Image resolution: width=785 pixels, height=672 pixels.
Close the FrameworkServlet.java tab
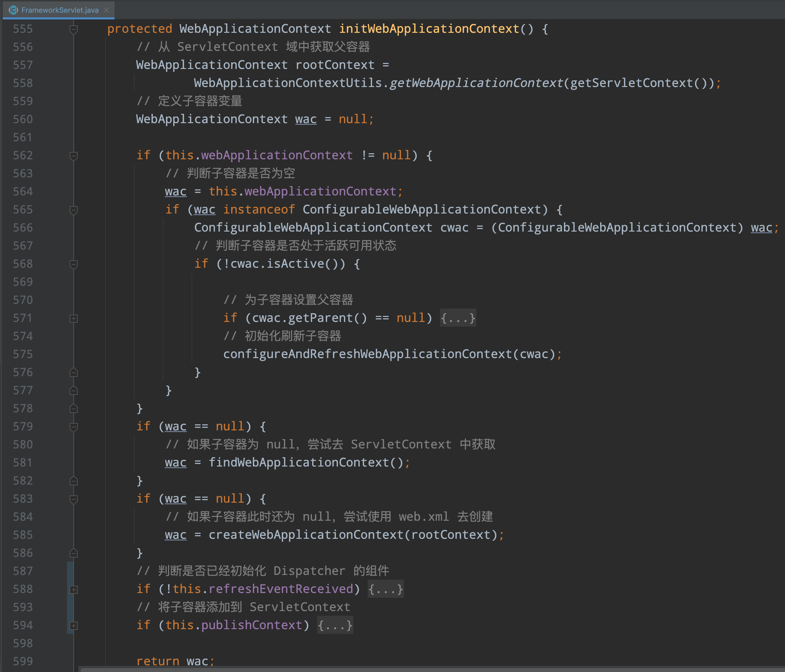(106, 10)
